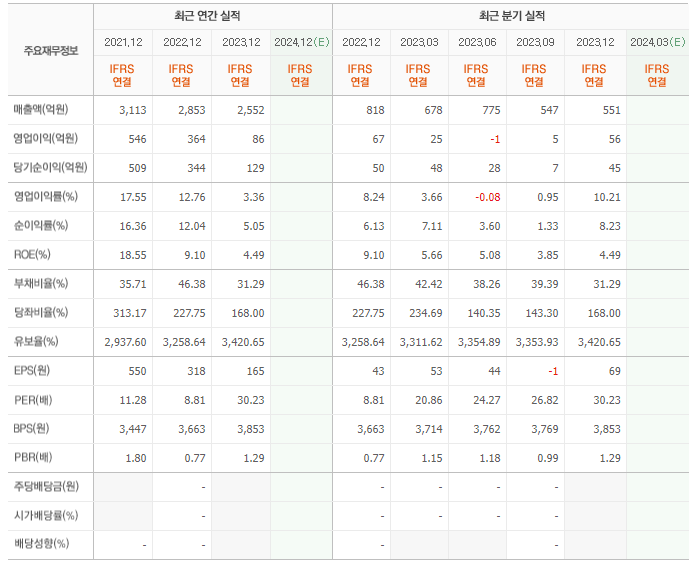The height and width of the screenshot is (565, 696).
Task: Click EPS value 550
Action: point(137,371)
